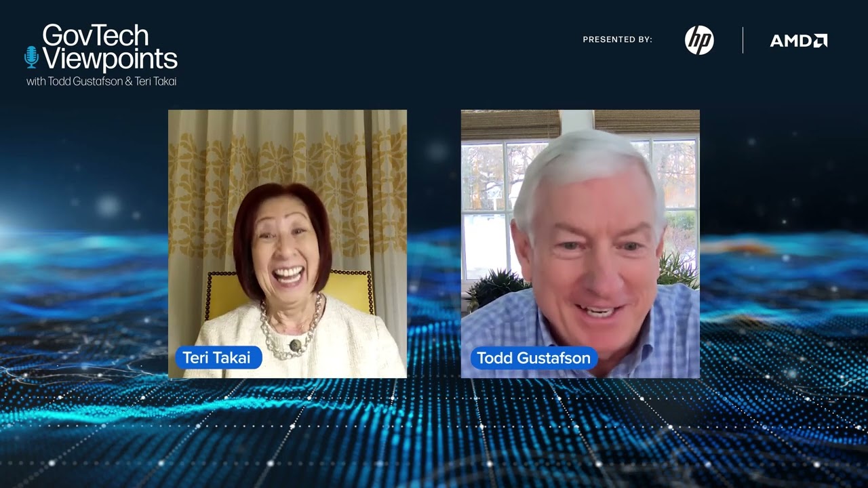Click the GovTech Viewpoints title

pos(109,47)
